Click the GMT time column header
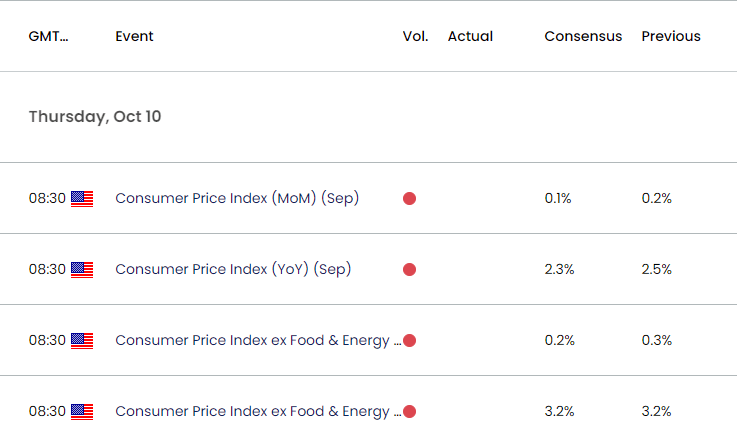This screenshot has width=737, height=443. coord(49,36)
